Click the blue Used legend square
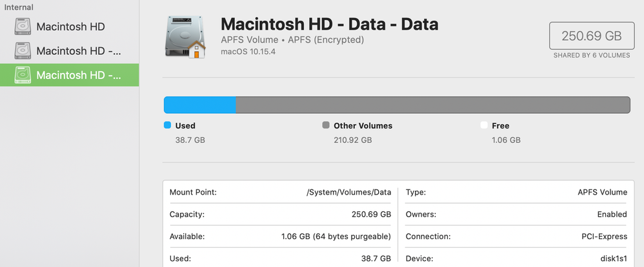Image resolution: width=644 pixels, height=267 pixels. click(168, 125)
